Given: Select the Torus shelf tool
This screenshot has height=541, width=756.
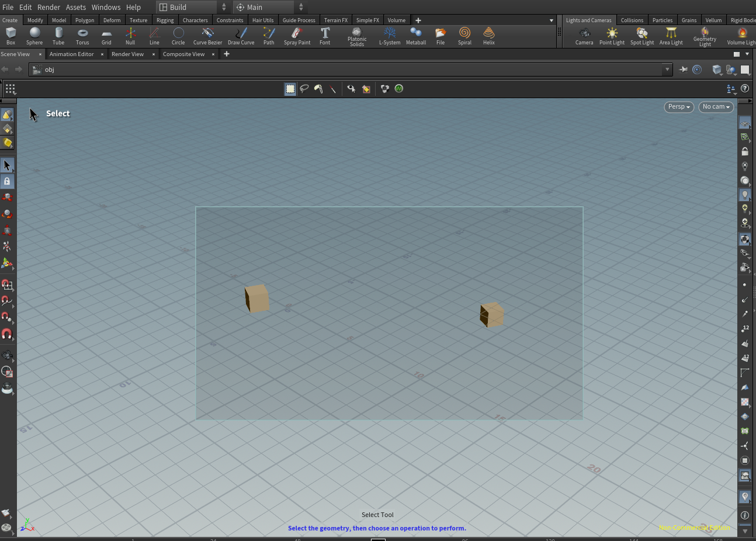Looking at the screenshot, I should point(82,36).
